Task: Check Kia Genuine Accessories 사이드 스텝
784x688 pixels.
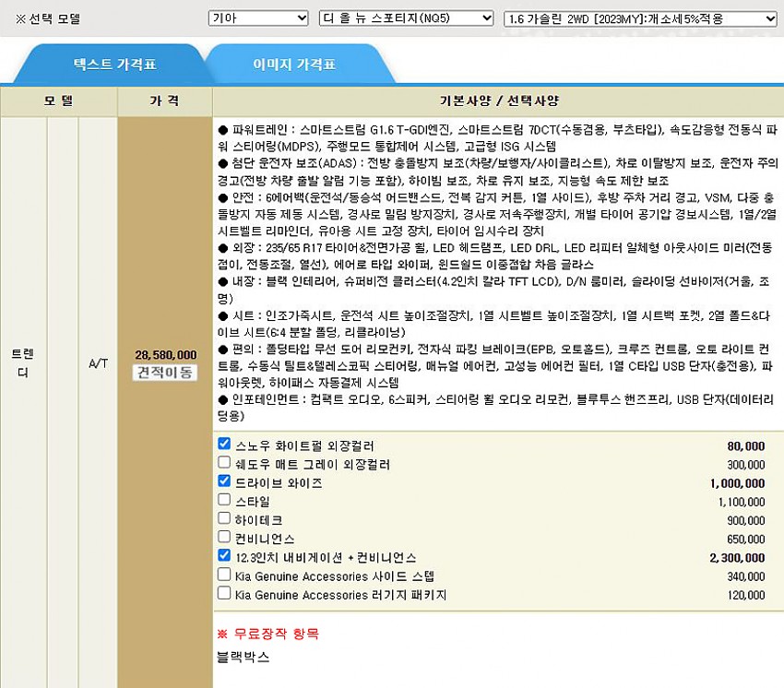Action: pos(224,575)
